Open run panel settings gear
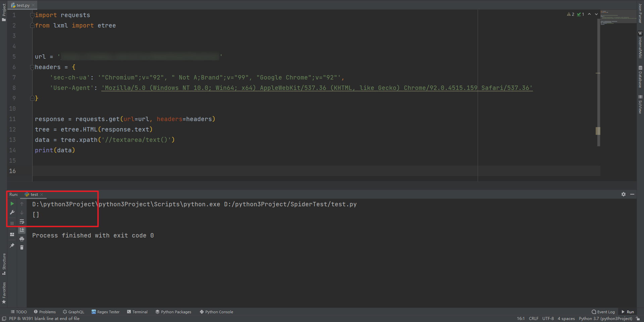The height and width of the screenshot is (322, 644). [x=624, y=194]
